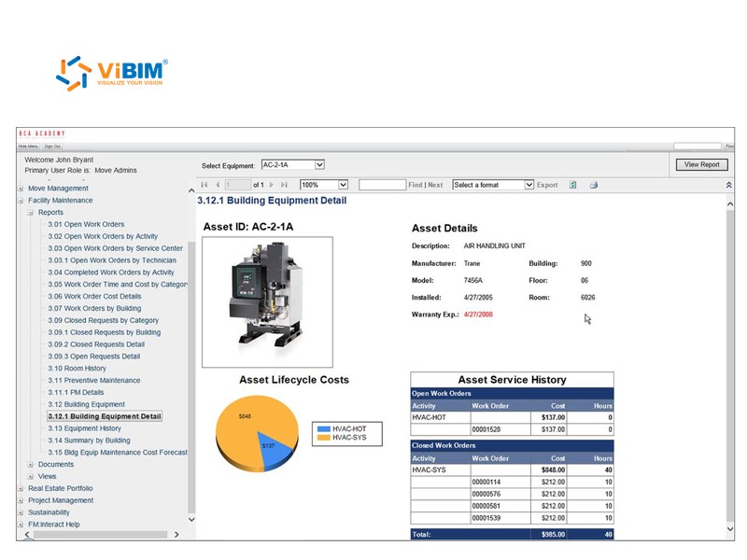Expand Project Management node
Image resolution: width=747 pixels, height=560 pixels.
pos(21,500)
